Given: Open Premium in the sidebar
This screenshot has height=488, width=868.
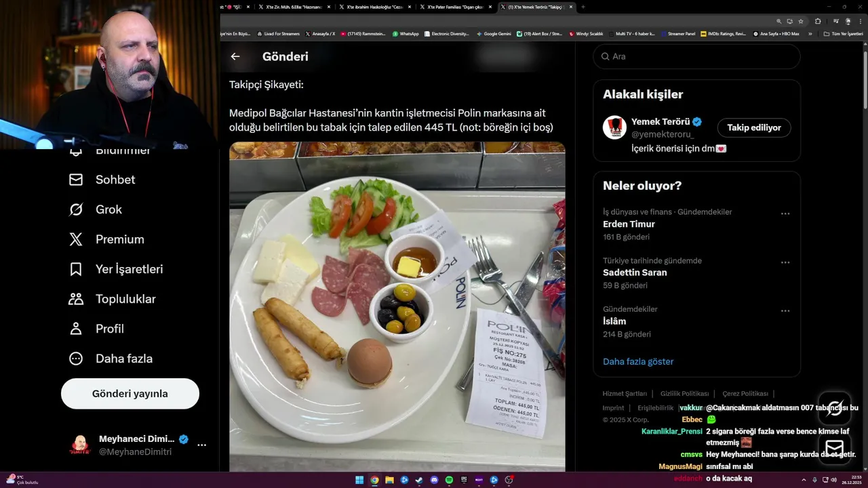Looking at the screenshot, I should click(x=106, y=239).
